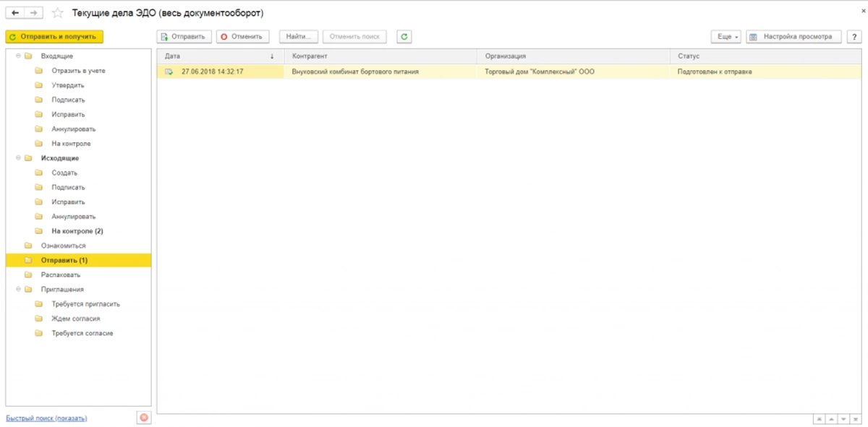Click the Статус column header
This screenshot has height=427, width=868.
(766, 56)
